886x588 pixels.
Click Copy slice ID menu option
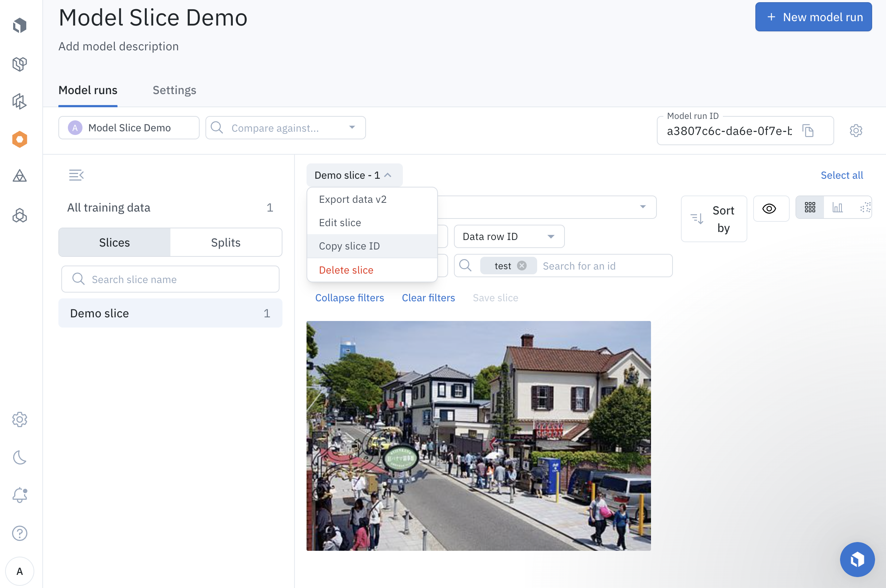349,245
